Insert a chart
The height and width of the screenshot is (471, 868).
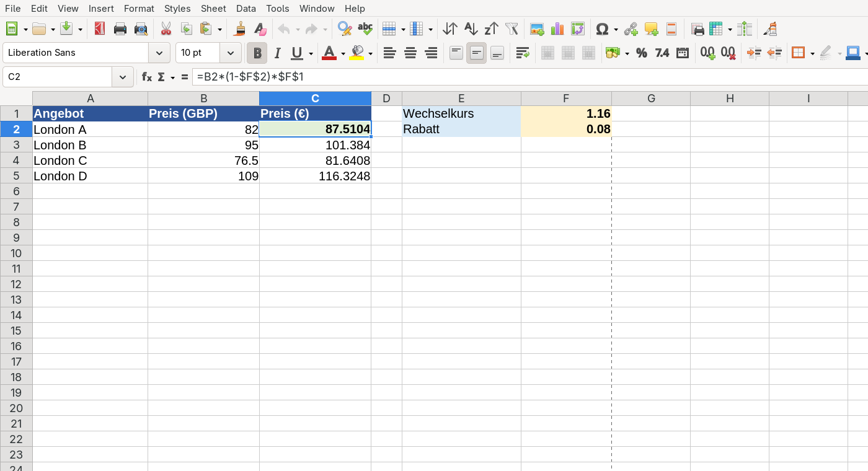click(557, 29)
